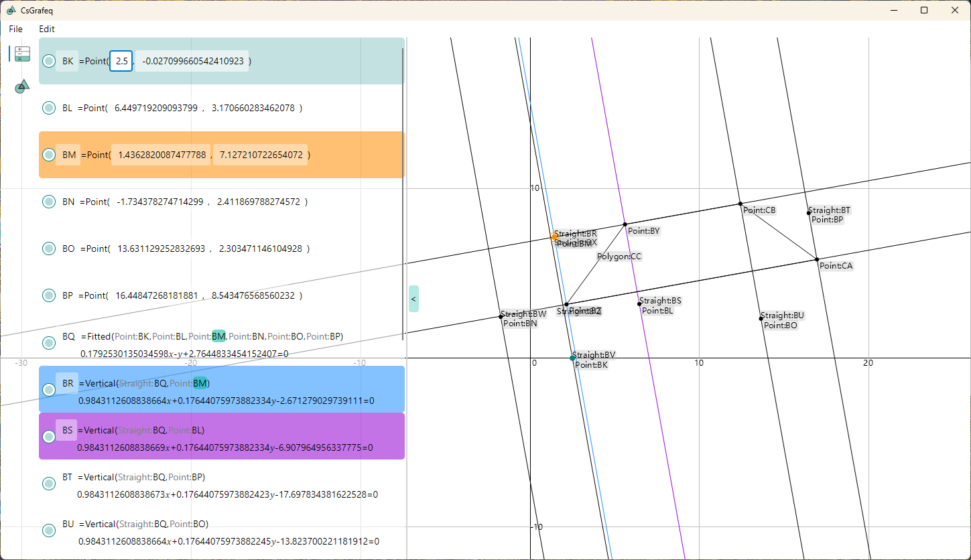Open the File menu
971x560 pixels.
click(x=15, y=29)
